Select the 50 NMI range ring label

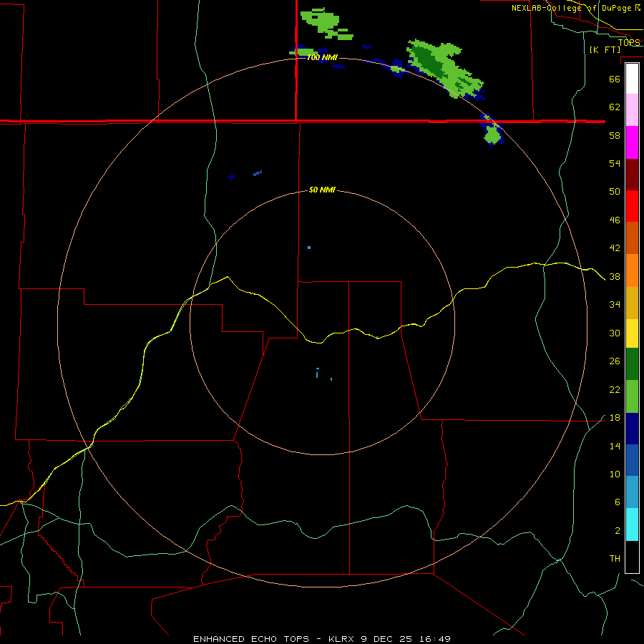[322, 190]
